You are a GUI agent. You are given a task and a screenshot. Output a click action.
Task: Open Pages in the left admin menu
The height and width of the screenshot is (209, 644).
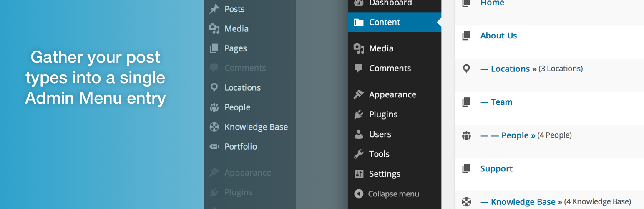pos(236,48)
